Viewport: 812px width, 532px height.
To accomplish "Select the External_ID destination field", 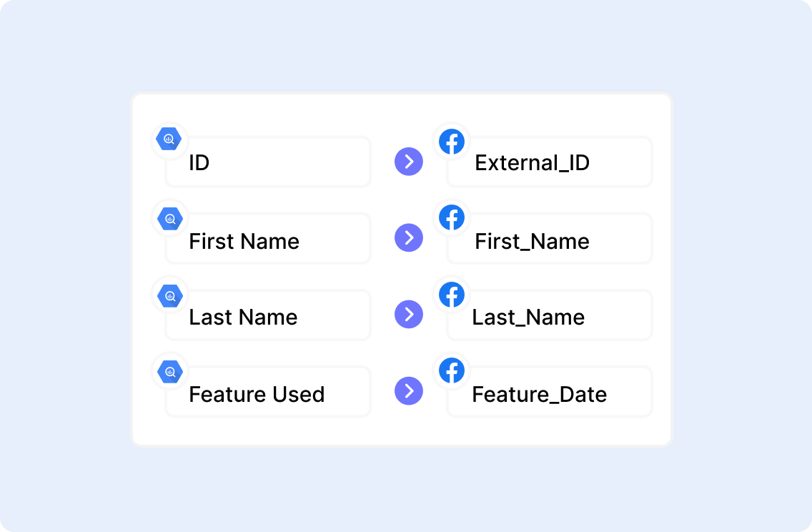I will point(549,163).
